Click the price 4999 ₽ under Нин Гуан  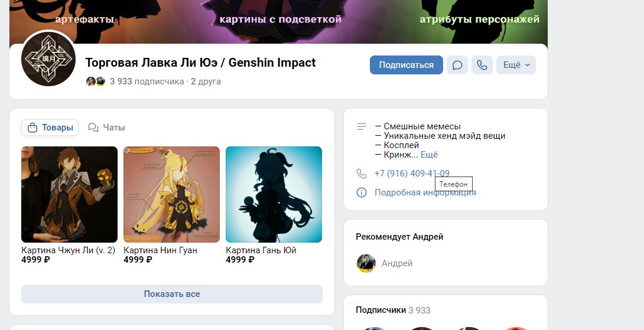tap(138, 260)
